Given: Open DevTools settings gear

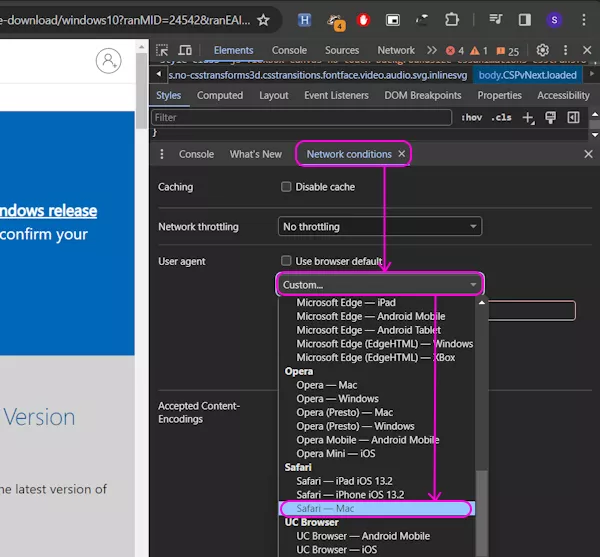Looking at the screenshot, I should 543,50.
